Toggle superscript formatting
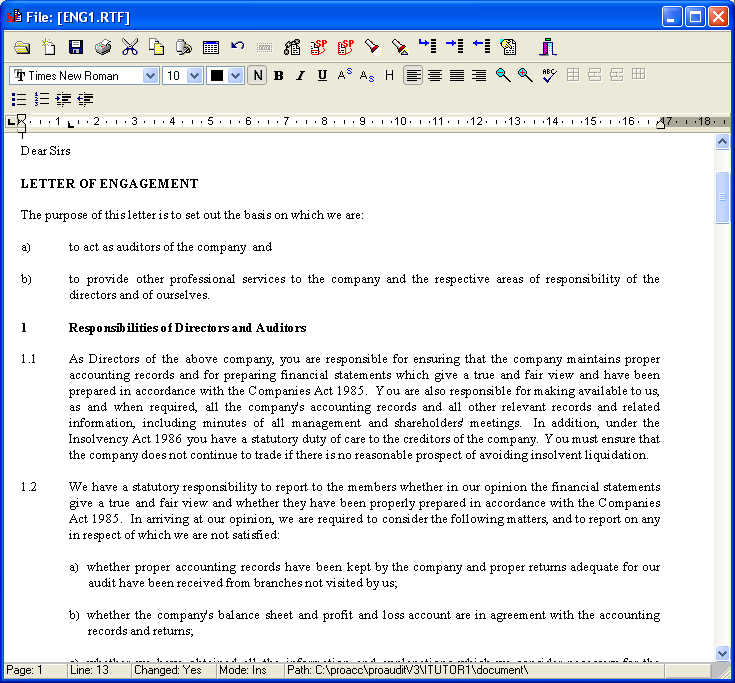 tap(345, 75)
